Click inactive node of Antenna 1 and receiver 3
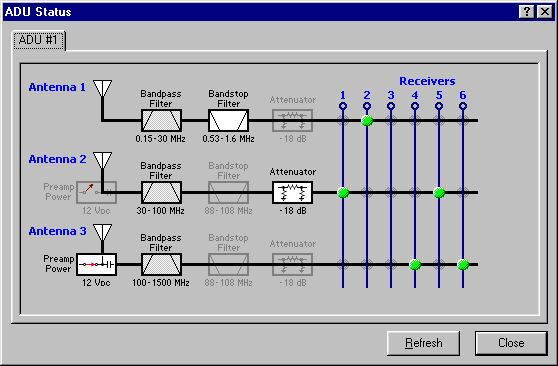This screenshot has height=366, width=558. point(391,121)
